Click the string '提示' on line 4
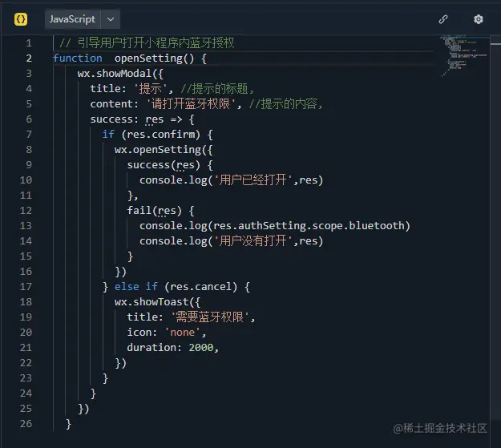501x448 pixels. [x=150, y=88]
